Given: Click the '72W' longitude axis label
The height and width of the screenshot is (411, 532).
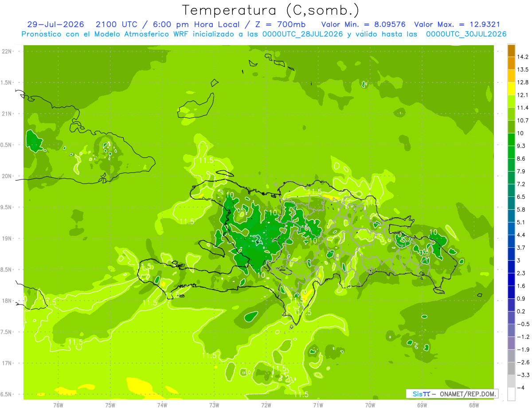Looking at the screenshot, I should click(266, 405).
